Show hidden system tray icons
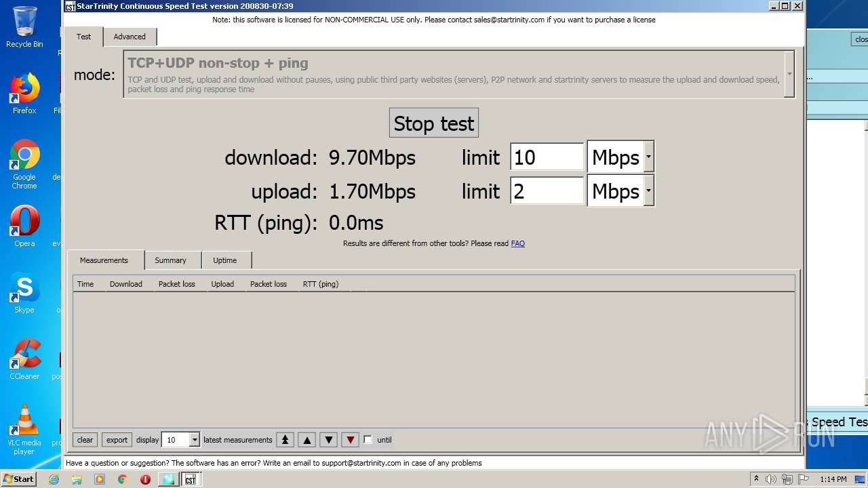 tap(756, 479)
